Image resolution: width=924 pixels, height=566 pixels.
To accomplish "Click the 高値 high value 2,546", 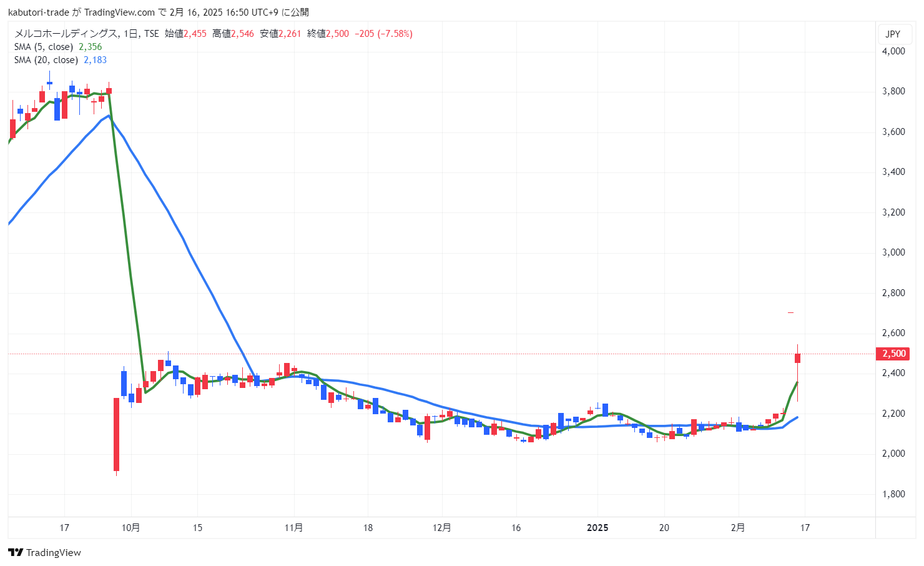I will pyautogui.click(x=242, y=34).
